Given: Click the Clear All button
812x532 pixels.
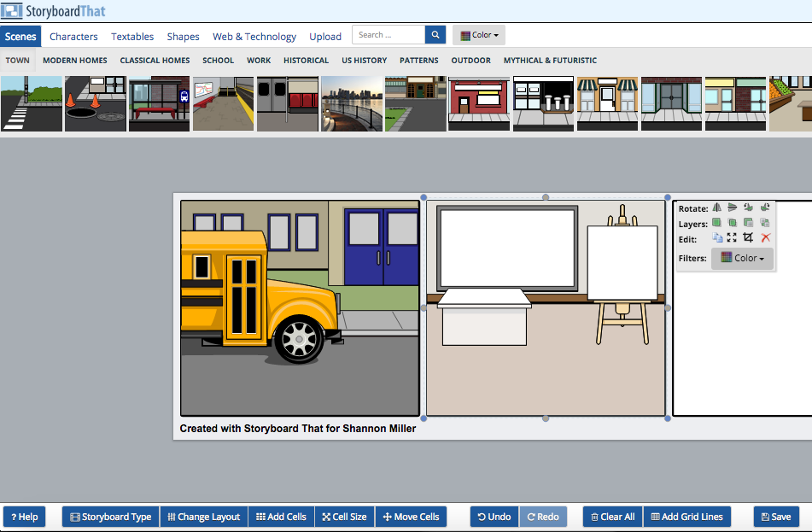Looking at the screenshot, I should click(x=611, y=517).
